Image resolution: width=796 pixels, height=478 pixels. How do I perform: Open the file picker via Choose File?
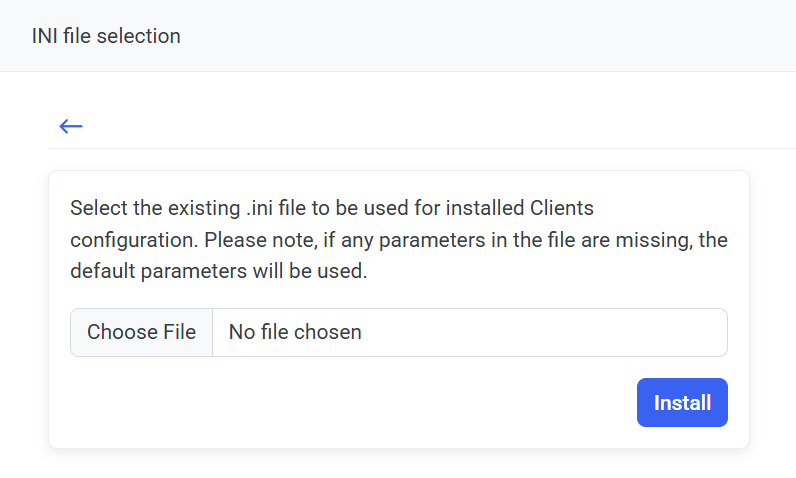[141, 332]
